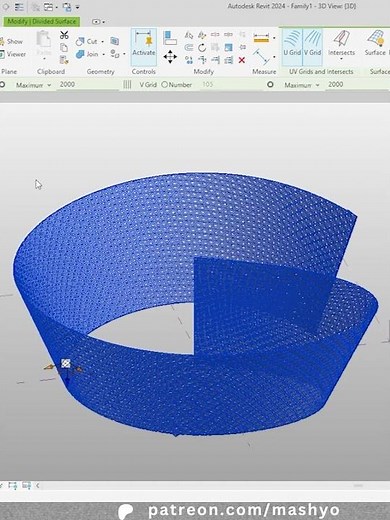The width and height of the screenshot is (390, 520).
Task: Toggle the V Grid button
Action: [x=312, y=47]
